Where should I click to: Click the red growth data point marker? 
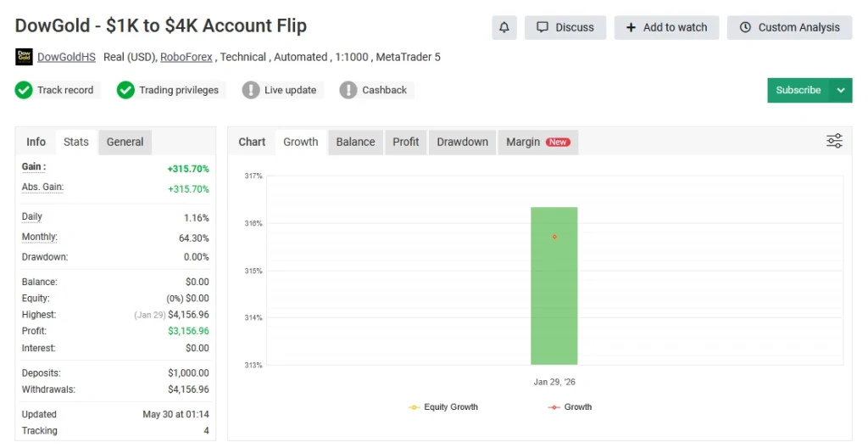tap(554, 237)
